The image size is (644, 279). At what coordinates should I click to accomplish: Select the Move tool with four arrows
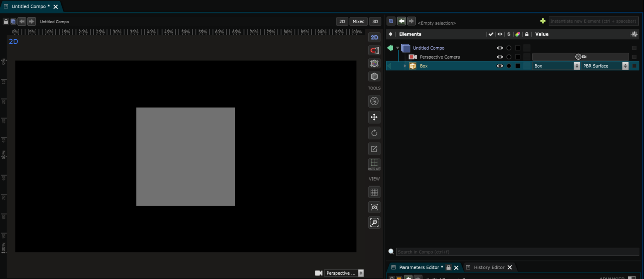[374, 117]
